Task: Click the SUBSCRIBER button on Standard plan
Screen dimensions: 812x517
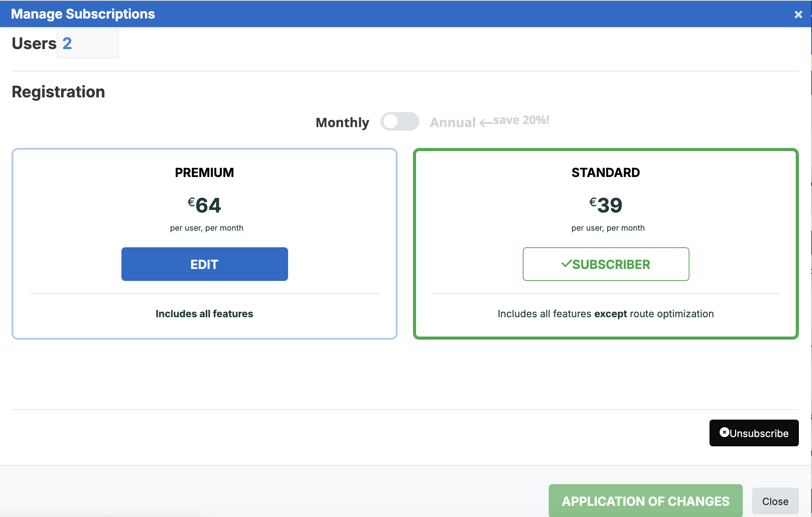Action: pos(606,264)
